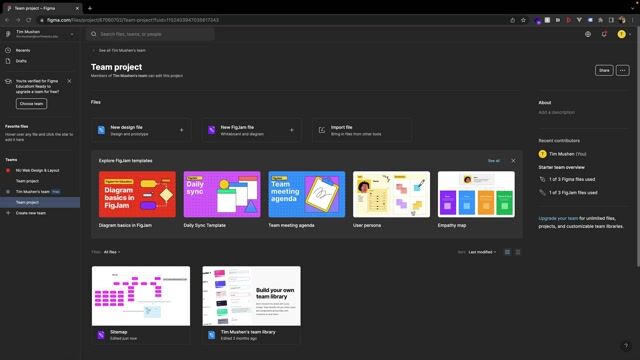640x360 pixels.
Task: Click the Import file icon
Action: click(x=322, y=130)
